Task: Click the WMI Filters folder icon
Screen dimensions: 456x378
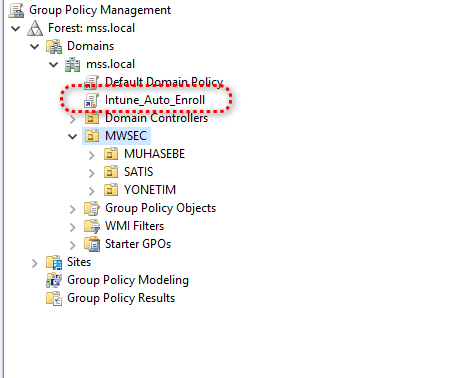Action: point(92,226)
